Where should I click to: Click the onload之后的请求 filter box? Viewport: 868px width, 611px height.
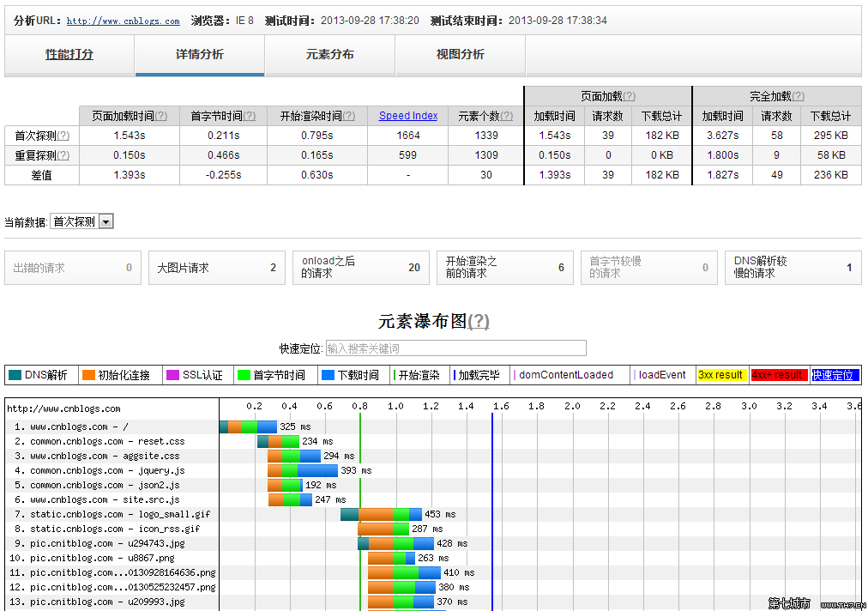359,268
